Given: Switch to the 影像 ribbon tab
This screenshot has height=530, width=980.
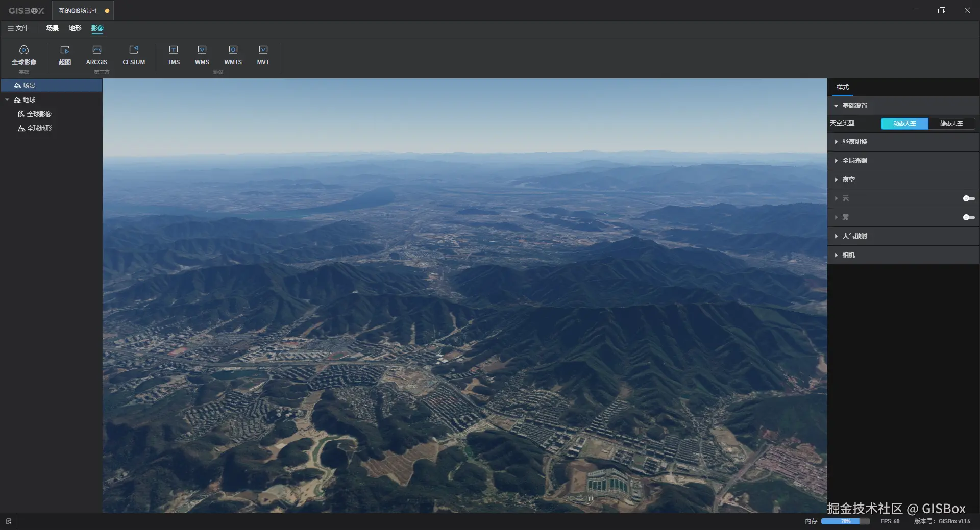Looking at the screenshot, I should tap(97, 28).
